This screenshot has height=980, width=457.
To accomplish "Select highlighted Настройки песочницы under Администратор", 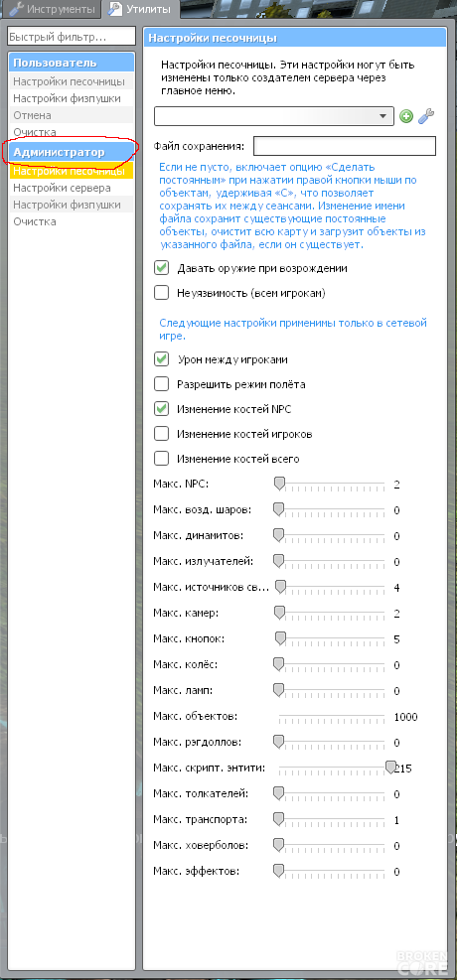I will click(x=72, y=171).
